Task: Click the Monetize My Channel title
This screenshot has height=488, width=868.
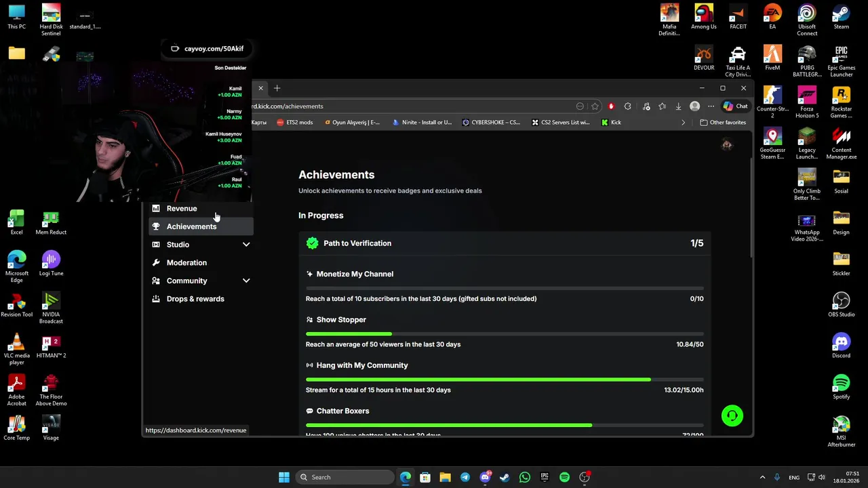Action: [355, 274]
